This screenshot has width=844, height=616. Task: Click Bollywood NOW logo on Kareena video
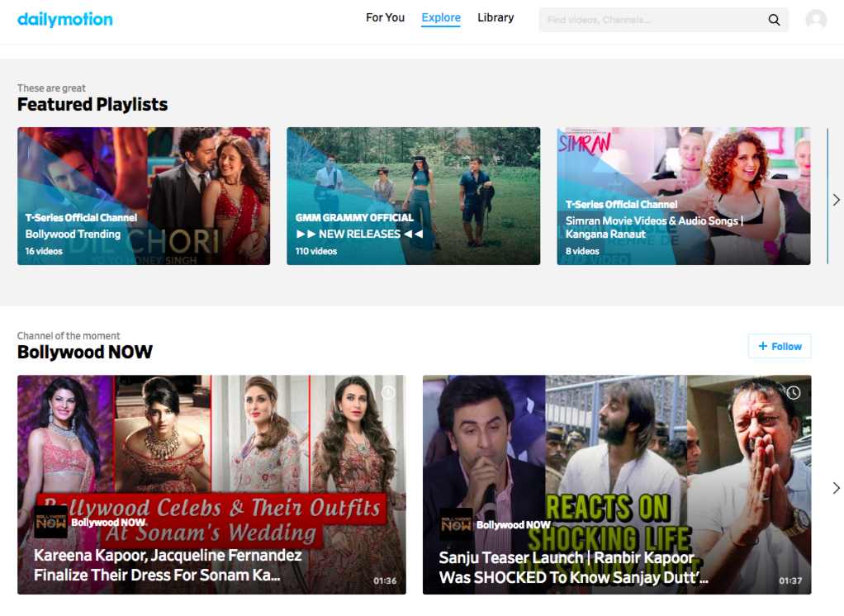coord(50,522)
